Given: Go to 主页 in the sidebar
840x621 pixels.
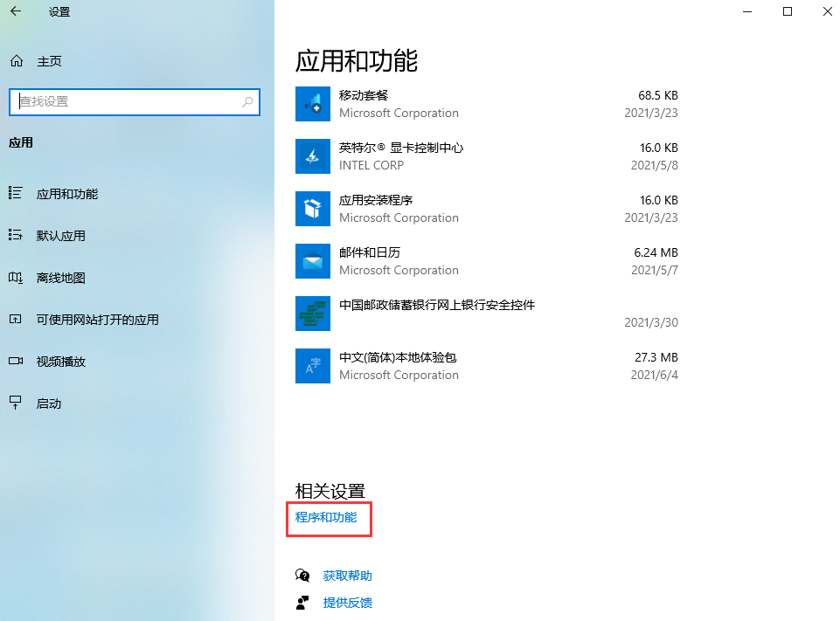Looking at the screenshot, I should (49, 61).
